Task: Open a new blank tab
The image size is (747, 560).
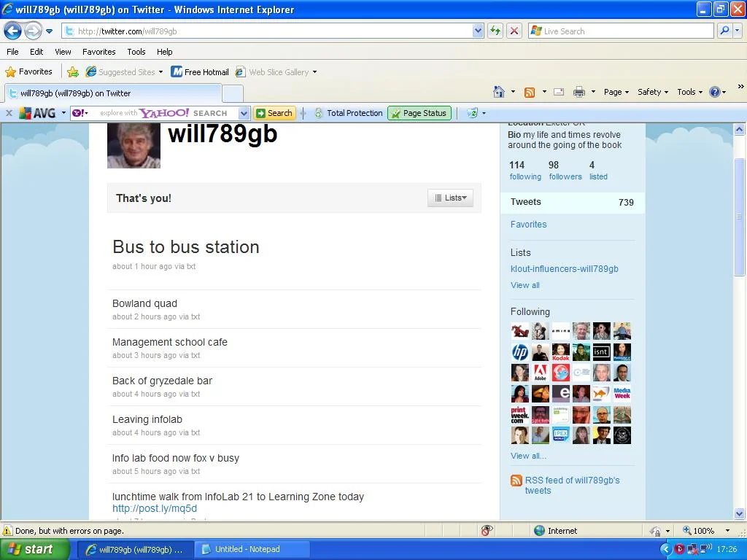Action: 233,93
